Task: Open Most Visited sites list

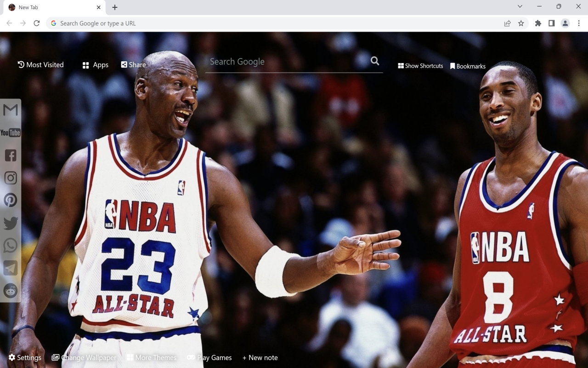Action: click(40, 65)
